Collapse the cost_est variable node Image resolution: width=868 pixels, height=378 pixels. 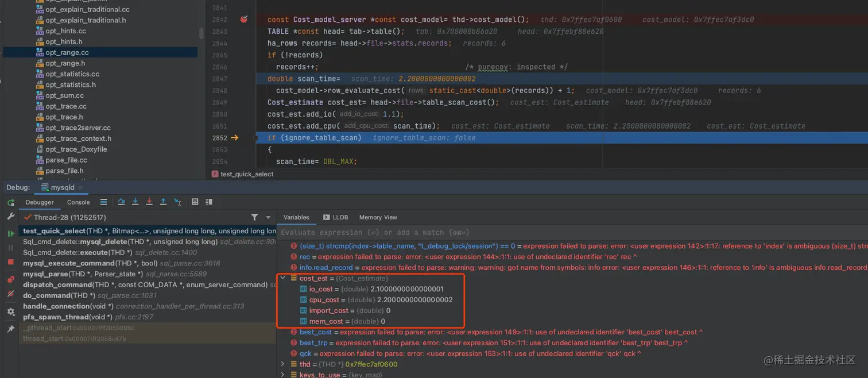point(282,278)
